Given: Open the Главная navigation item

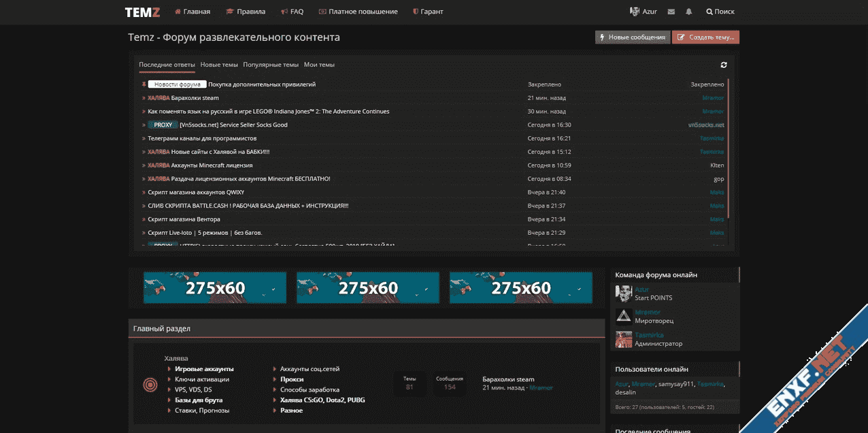Looking at the screenshot, I should [193, 12].
